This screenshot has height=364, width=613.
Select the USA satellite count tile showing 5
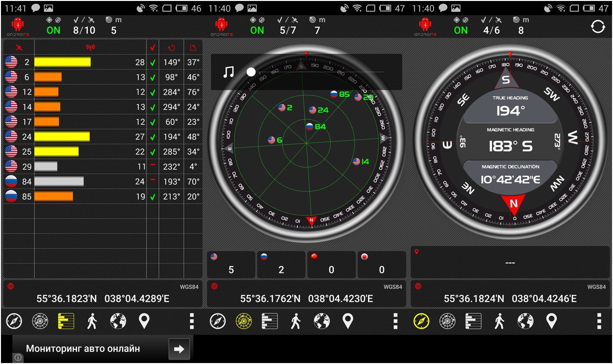(231, 265)
